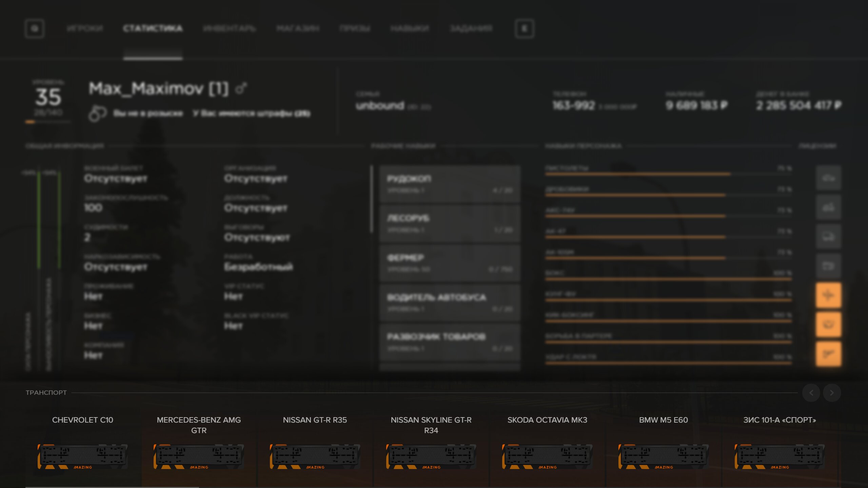This screenshot has width=868, height=488.
Task: Select the orange airplane license icon
Action: pos(828,295)
